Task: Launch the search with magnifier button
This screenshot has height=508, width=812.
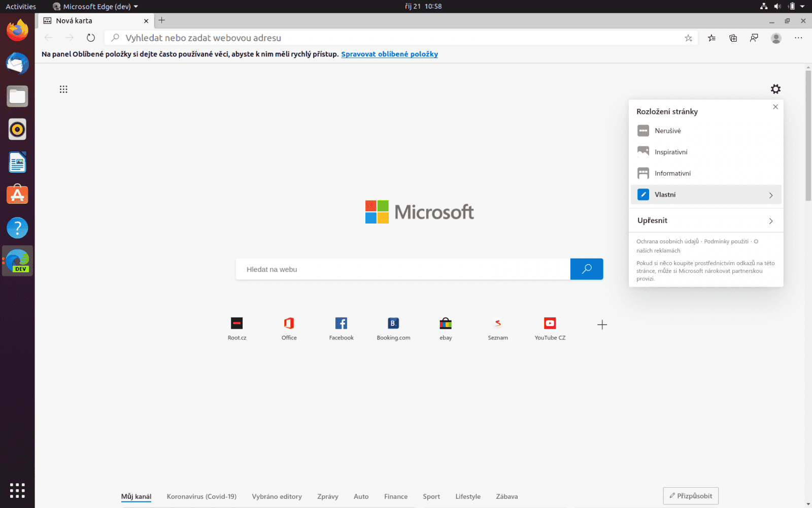Action: [587, 269]
